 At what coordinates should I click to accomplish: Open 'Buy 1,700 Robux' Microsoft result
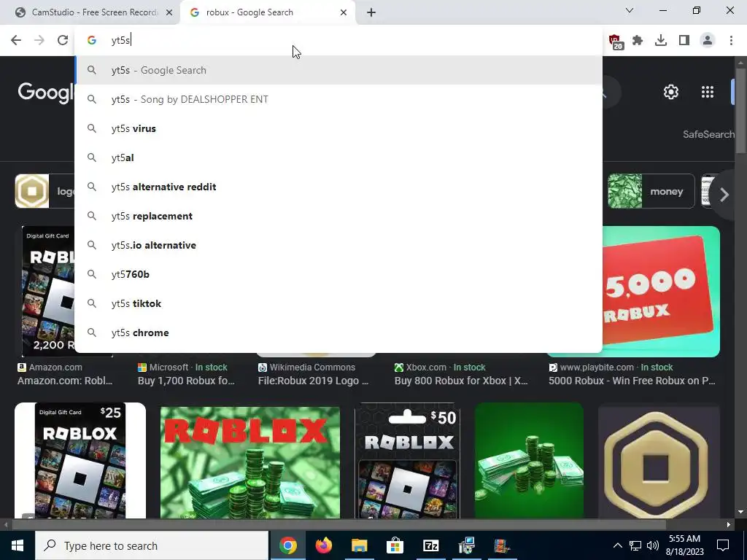click(186, 381)
